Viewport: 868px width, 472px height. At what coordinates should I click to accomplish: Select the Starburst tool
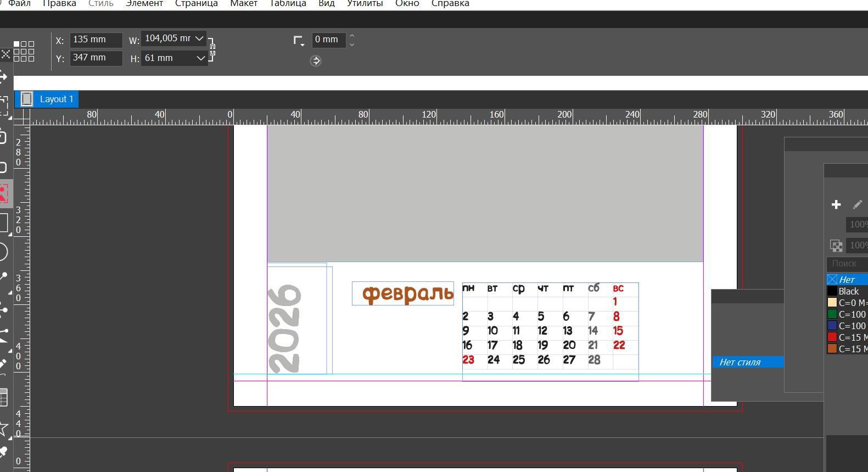(x=3, y=428)
